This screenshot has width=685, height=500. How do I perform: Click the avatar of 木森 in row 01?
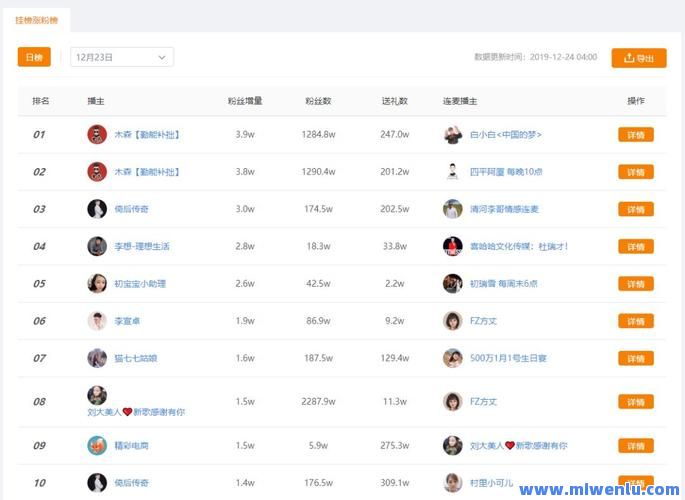97,134
